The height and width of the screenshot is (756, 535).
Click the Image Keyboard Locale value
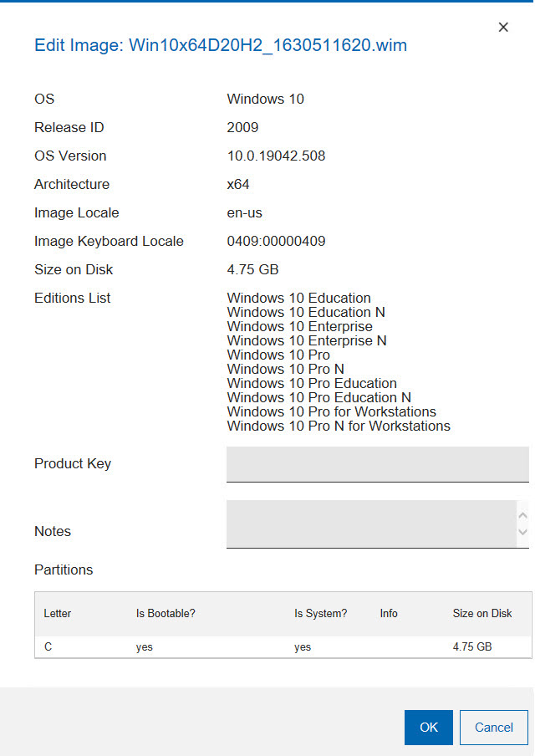pyautogui.click(x=276, y=242)
